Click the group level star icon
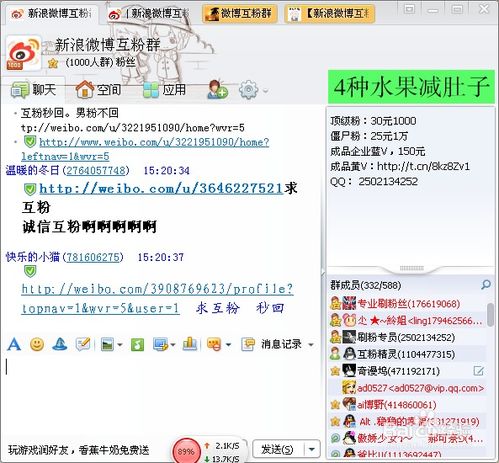Screen dimensions: 499x463 pyautogui.click(x=53, y=63)
